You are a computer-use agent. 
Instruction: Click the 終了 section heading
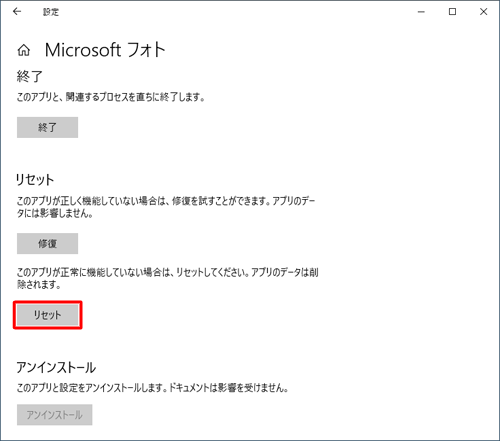pos(30,77)
